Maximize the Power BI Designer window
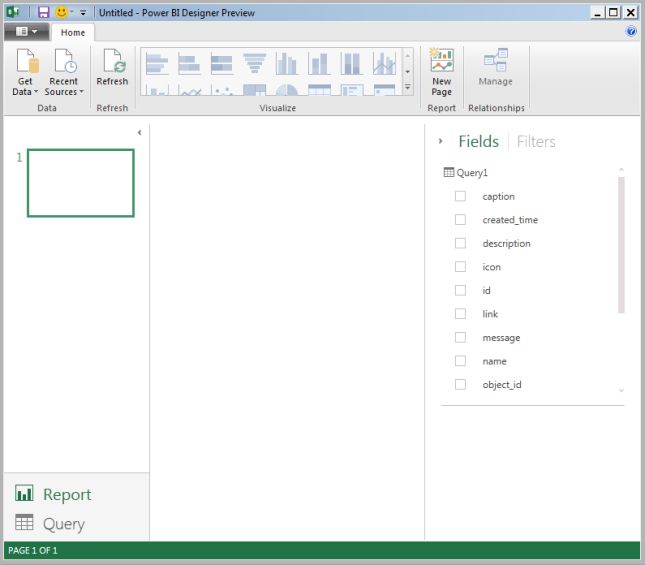 [x=613, y=12]
